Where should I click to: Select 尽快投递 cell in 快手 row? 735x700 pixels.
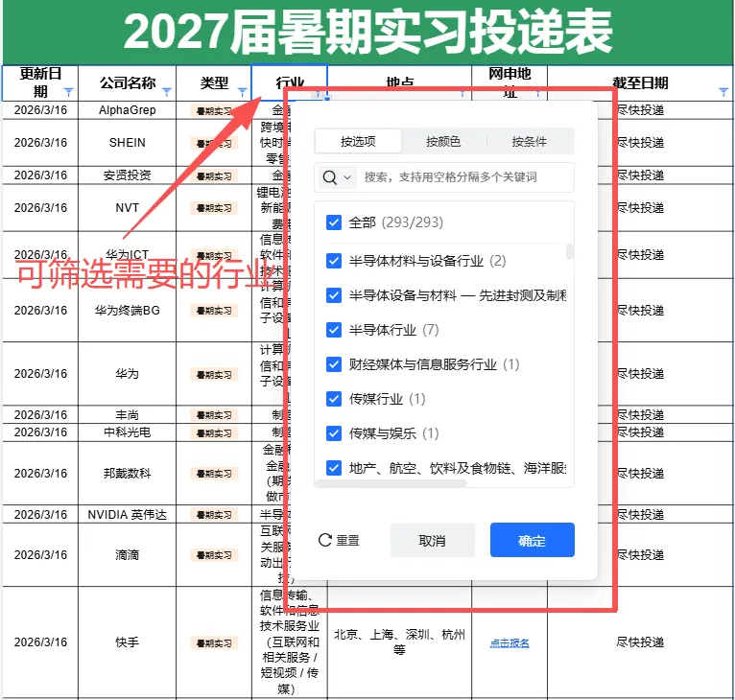pyautogui.click(x=640, y=642)
